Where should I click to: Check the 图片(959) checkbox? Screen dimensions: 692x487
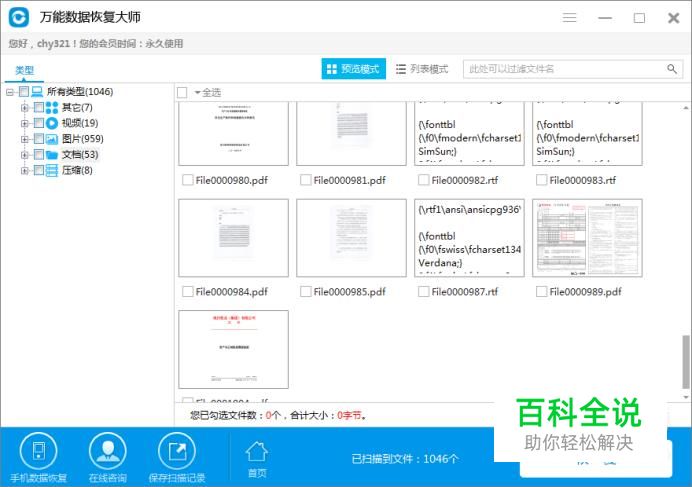point(39,139)
